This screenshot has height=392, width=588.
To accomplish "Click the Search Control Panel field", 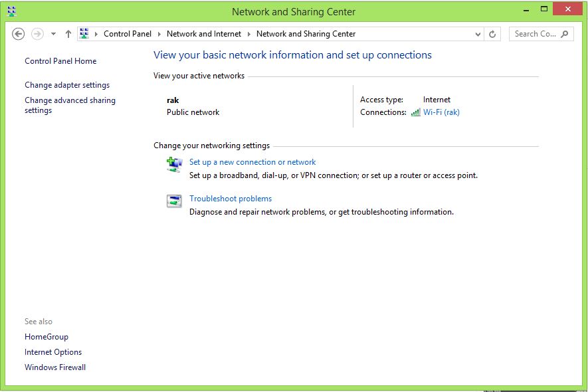I will click(x=541, y=34).
